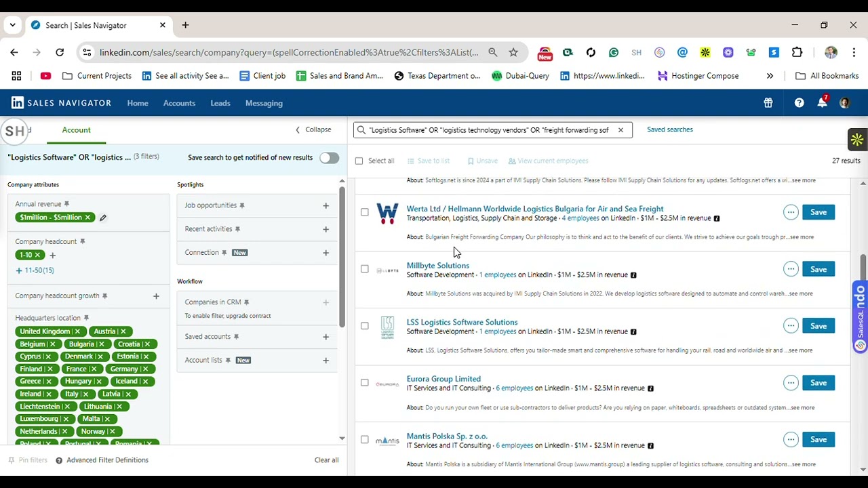The width and height of the screenshot is (868, 488).
Task: Click the Werta Ltd company logo
Action: click(387, 213)
